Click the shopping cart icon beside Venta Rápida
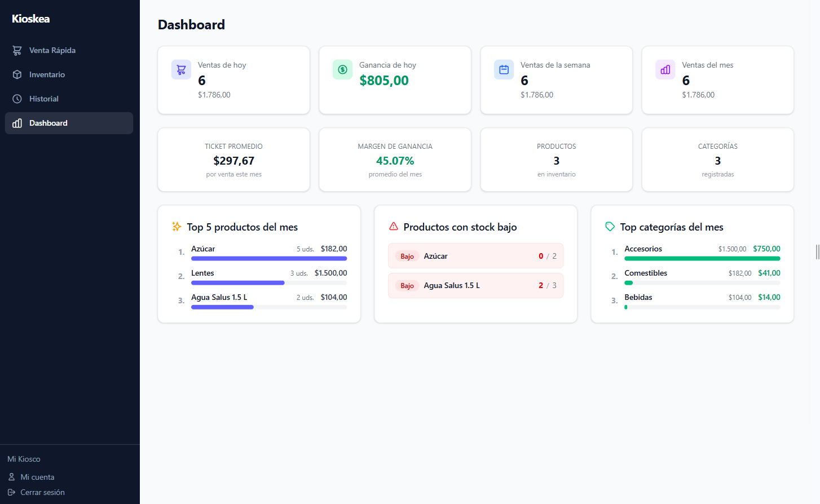Image resolution: width=820 pixels, height=504 pixels. (x=17, y=50)
